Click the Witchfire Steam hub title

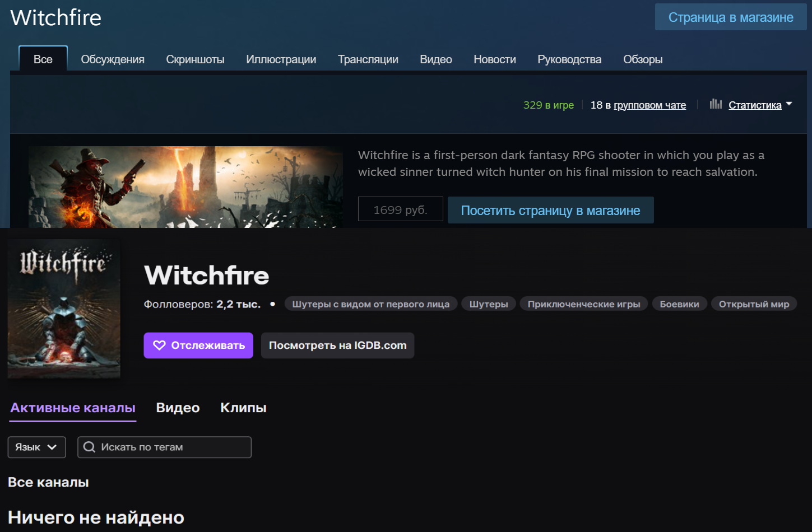tap(56, 17)
